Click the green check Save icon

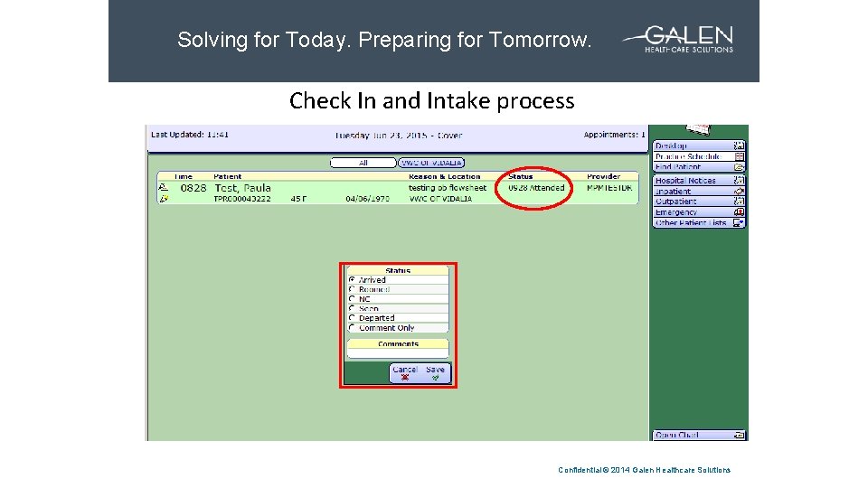pyautogui.click(x=435, y=378)
